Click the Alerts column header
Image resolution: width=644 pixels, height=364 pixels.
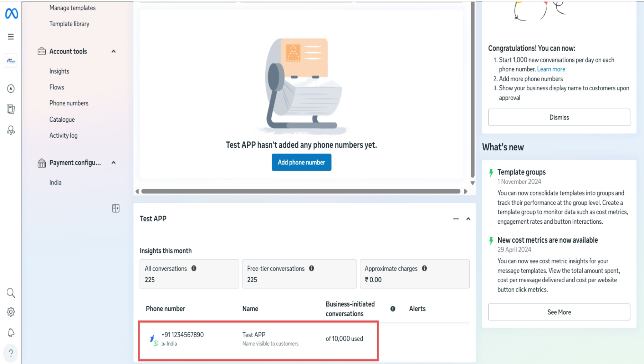[x=417, y=309]
